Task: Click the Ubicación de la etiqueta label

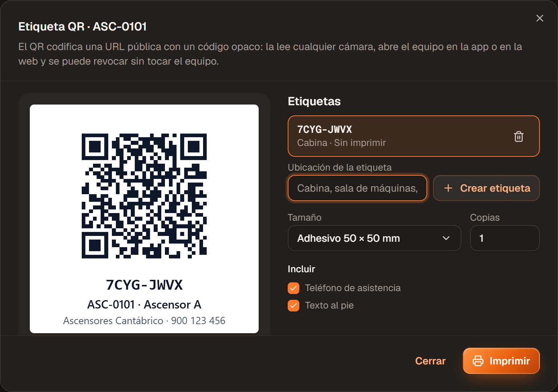Action: 340,167
